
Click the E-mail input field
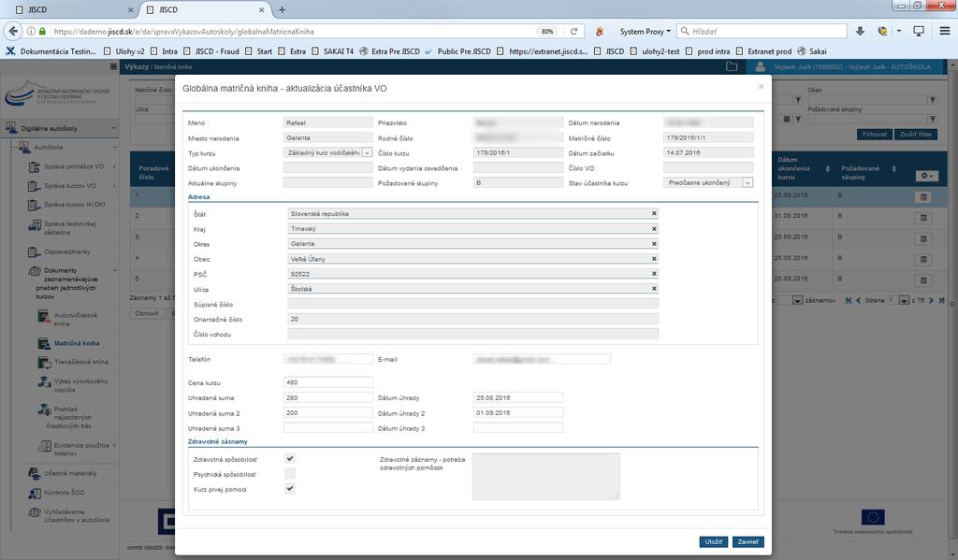tap(542, 359)
